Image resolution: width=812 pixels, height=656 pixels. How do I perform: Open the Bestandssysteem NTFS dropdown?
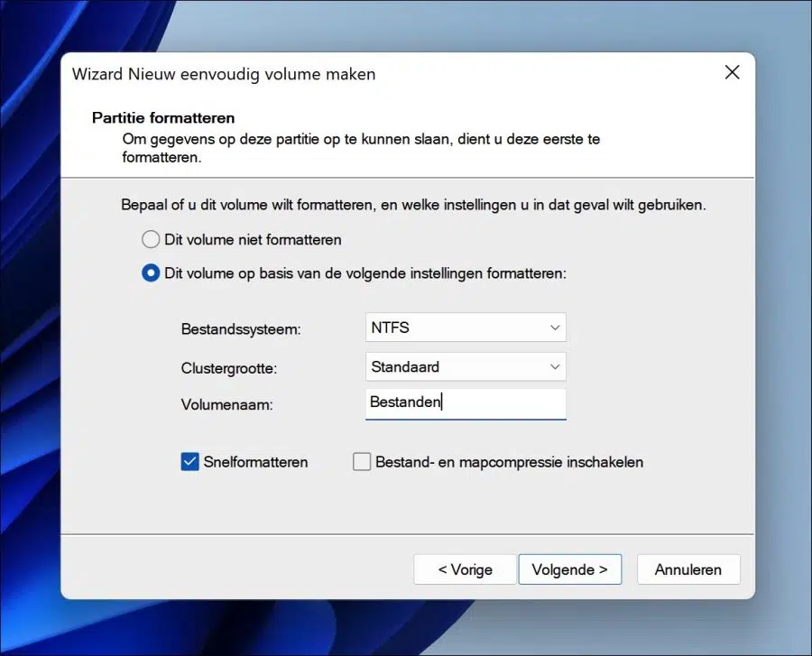[x=466, y=328]
